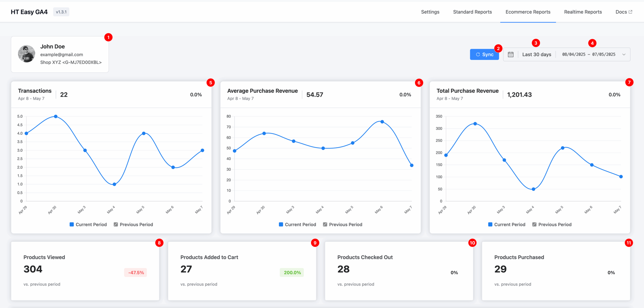
Task: Click the red marker 1 on the account card
Action: pos(108,37)
